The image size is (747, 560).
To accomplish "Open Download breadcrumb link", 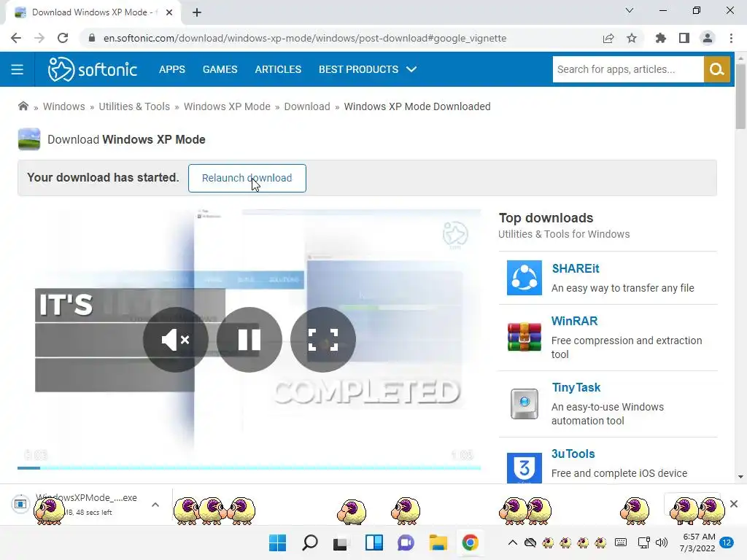I will pos(307,106).
